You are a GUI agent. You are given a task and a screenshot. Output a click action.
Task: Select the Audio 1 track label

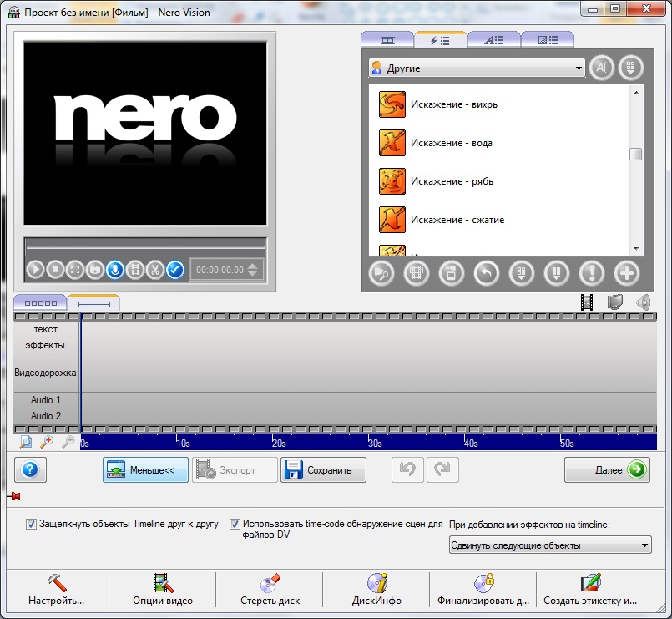click(x=46, y=400)
